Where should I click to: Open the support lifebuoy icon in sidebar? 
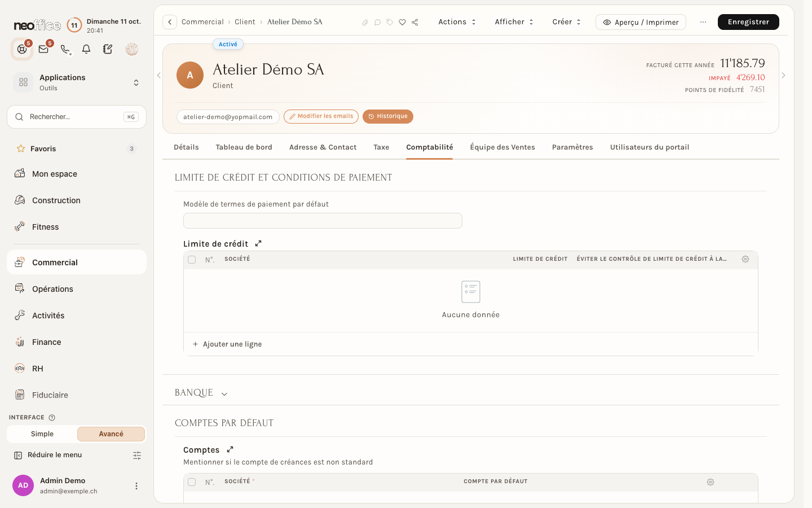click(22, 49)
